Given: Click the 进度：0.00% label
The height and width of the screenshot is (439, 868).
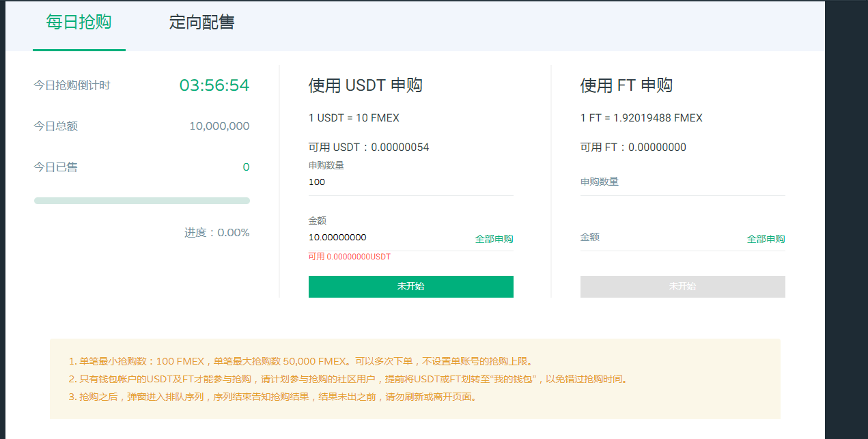Looking at the screenshot, I should click(x=217, y=233).
